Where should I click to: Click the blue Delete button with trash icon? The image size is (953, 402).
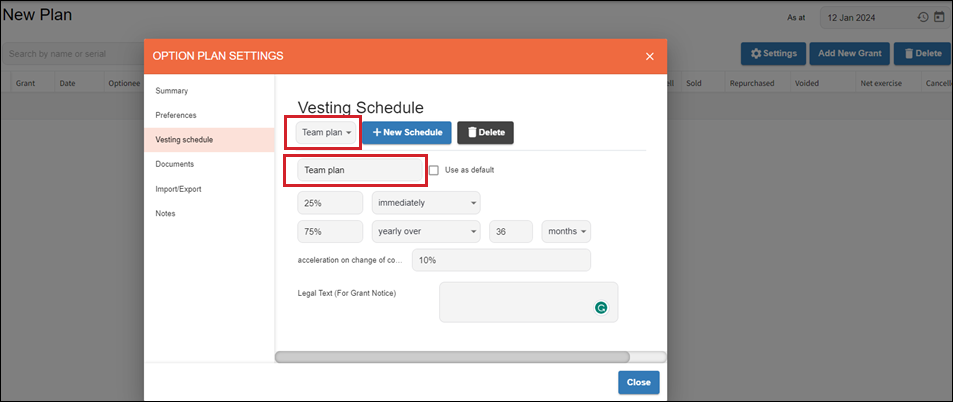click(x=920, y=53)
